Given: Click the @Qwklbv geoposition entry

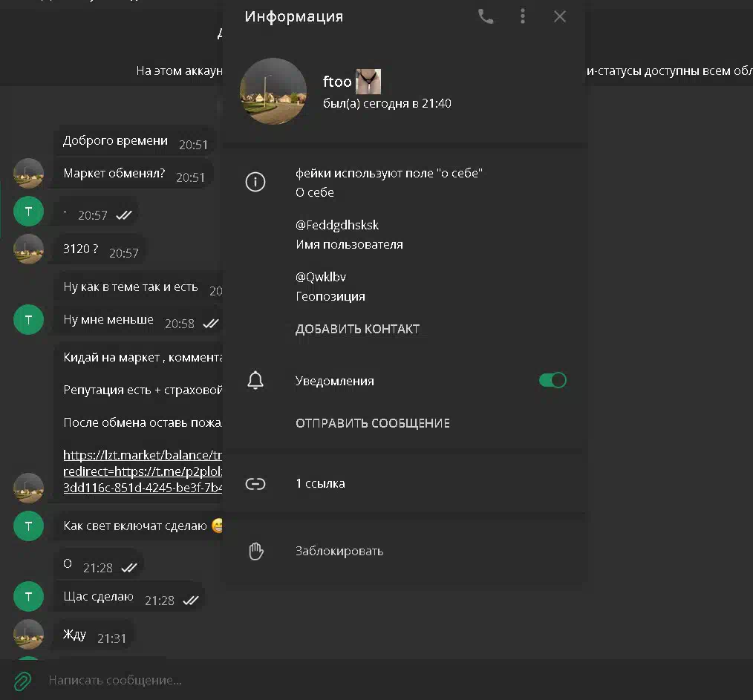Looking at the screenshot, I should 321,277.
